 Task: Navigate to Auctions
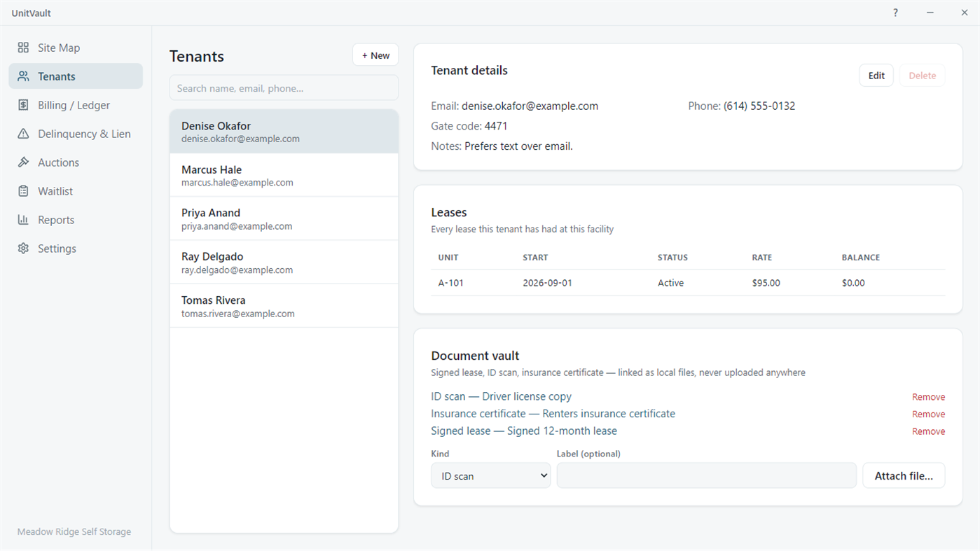point(76,162)
